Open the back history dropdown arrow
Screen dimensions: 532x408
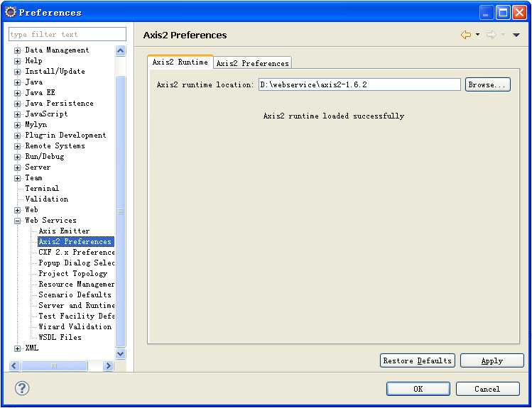tap(478, 35)
